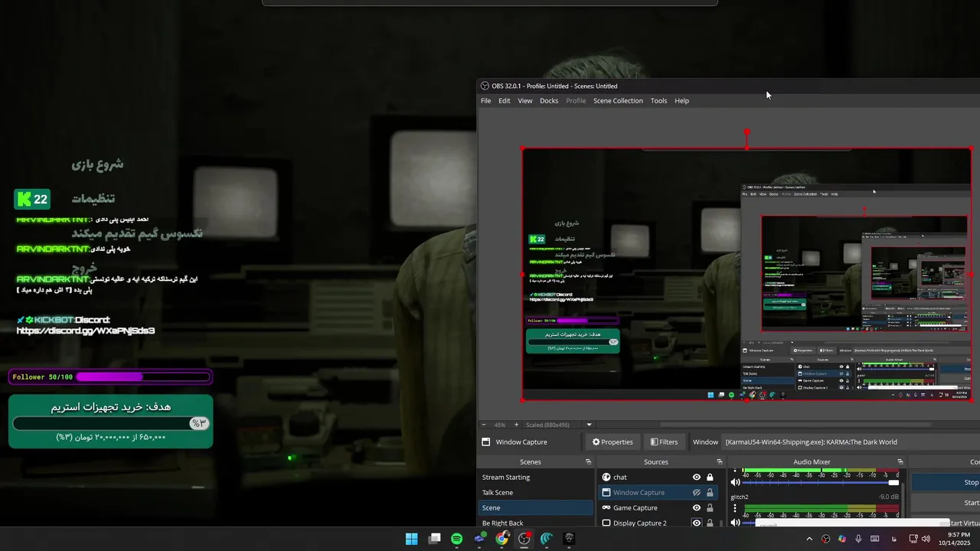
Task: Pop out the Scenes dock
Action: point(588,462)
